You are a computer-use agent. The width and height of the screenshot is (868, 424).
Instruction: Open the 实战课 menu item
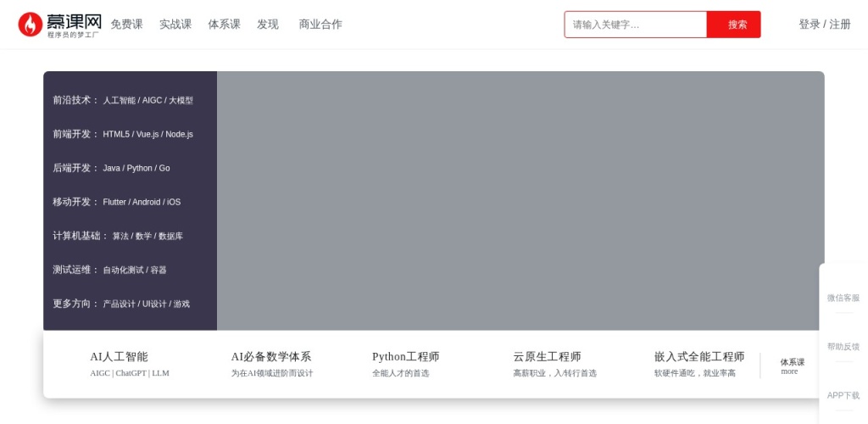tap(175, 25)
